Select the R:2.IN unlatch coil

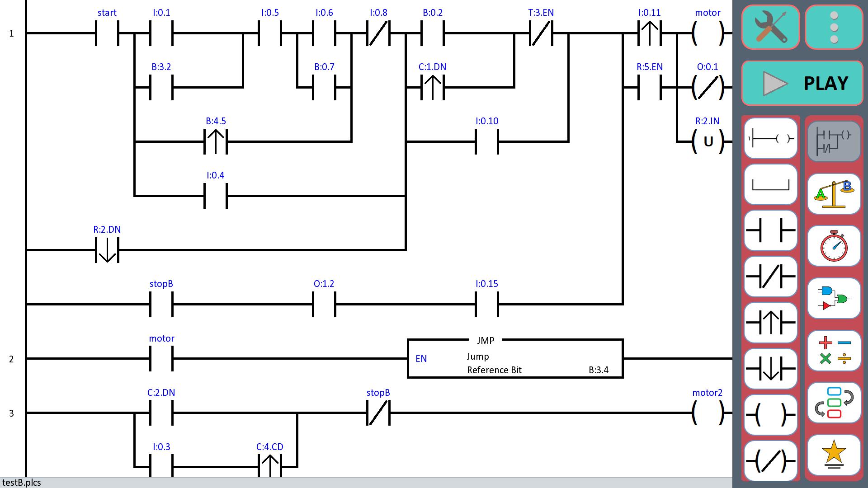[x=708, y=142]
